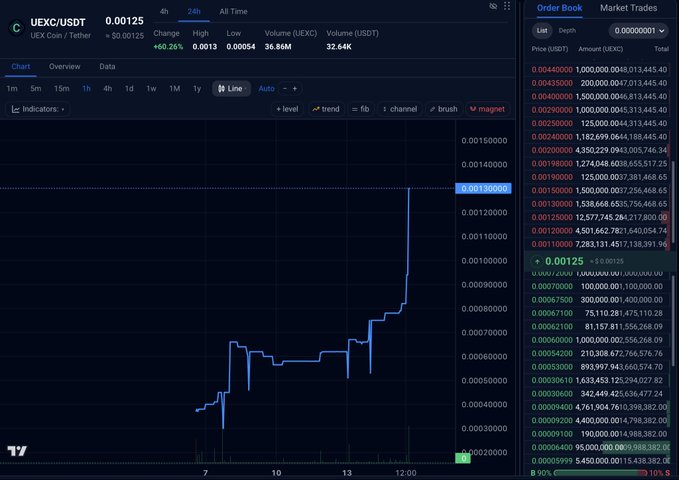Click sell order at 0.00400000
The width and height of the screenshot is (679, 480).
(599, 96)
